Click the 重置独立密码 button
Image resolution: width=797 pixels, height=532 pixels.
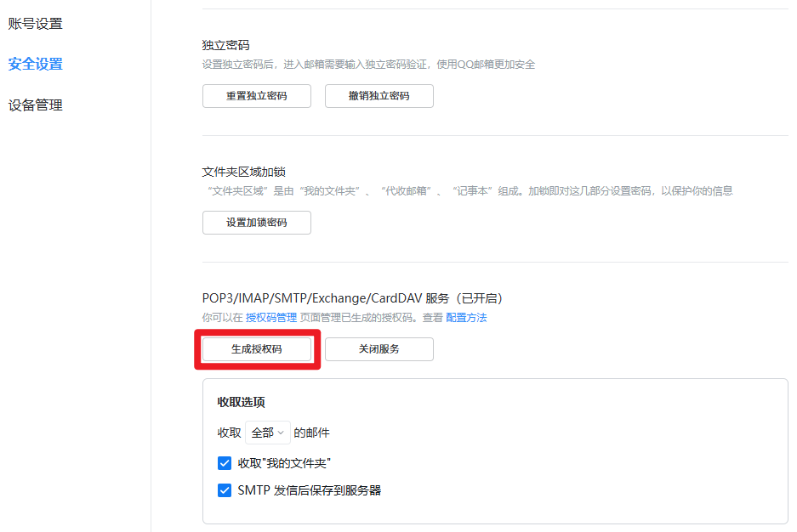tap(256, 95)
